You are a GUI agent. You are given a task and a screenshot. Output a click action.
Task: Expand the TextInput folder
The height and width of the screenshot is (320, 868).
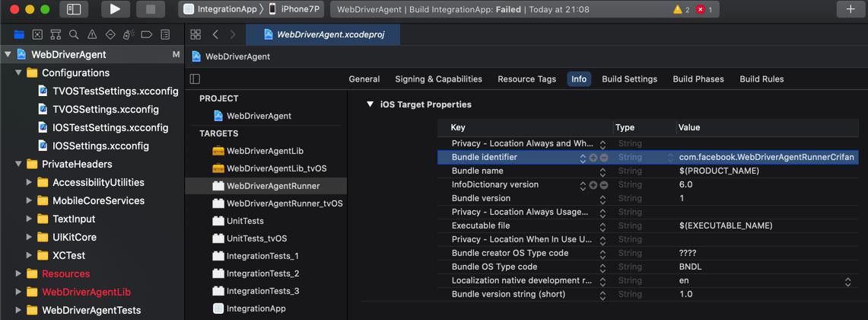point(30,219)
